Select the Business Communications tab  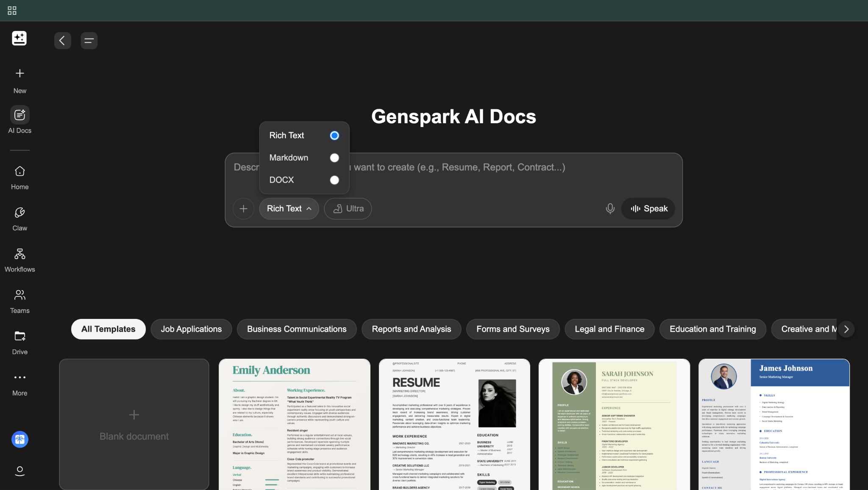pyautogui.click(x=297, y=329)
